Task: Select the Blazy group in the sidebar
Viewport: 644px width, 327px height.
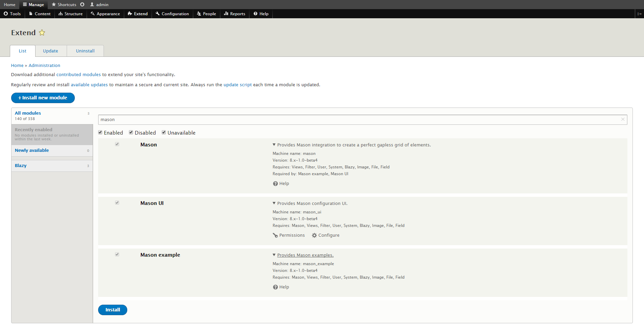Action: (21, 166)
